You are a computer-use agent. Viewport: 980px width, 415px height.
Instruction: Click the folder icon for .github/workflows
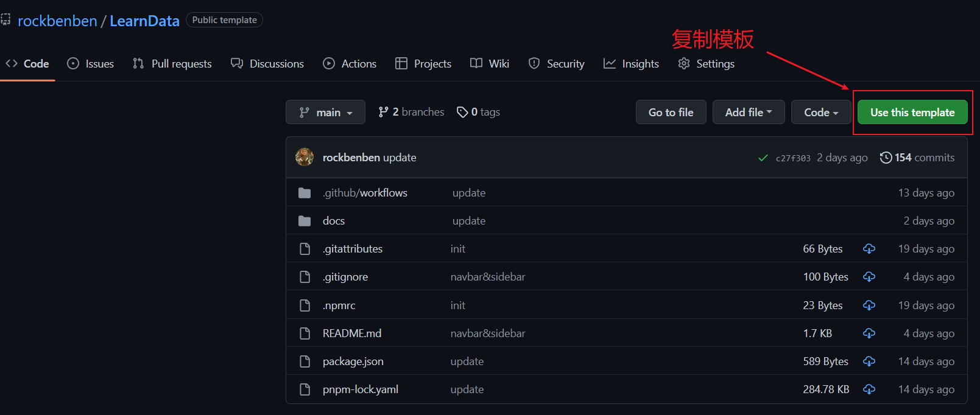[305, 193]
